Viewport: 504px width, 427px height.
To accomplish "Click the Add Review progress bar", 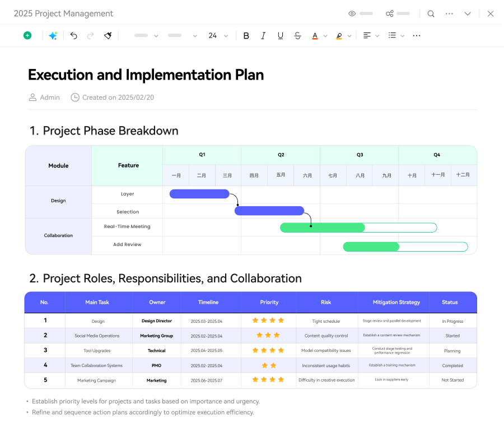I will coord(405,247).
